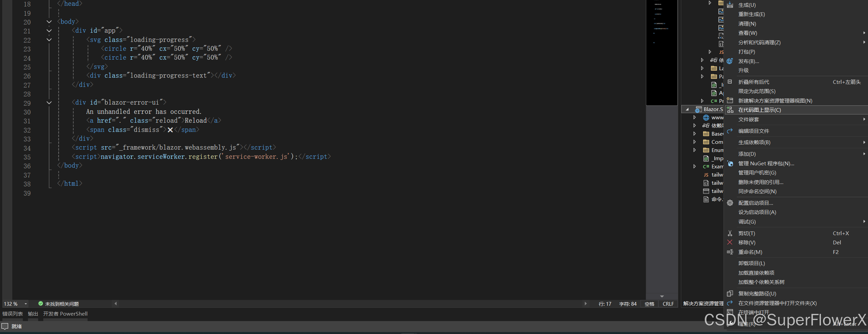The height and width of the screenshot is (334, 868).
Task: Switch to the 输出 tab at bottom
Action: (33, 314)
